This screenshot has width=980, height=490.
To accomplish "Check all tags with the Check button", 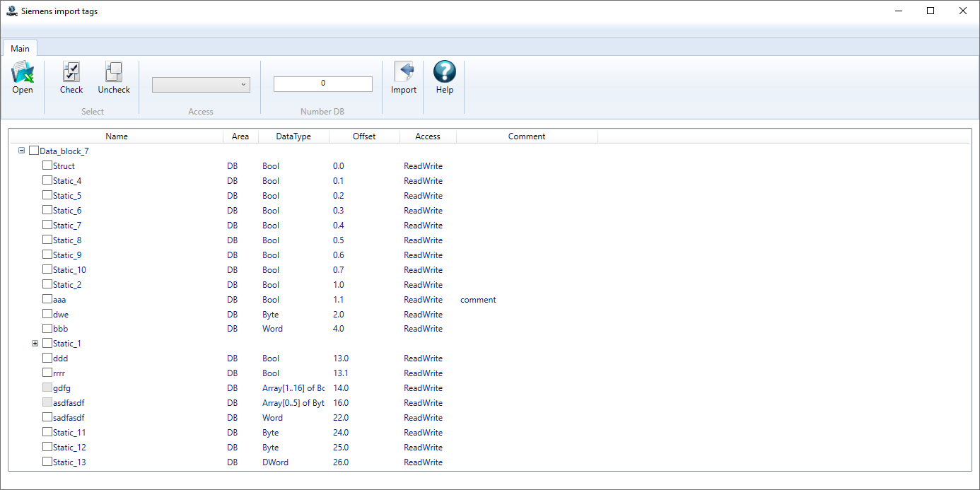I will point(71,78).
